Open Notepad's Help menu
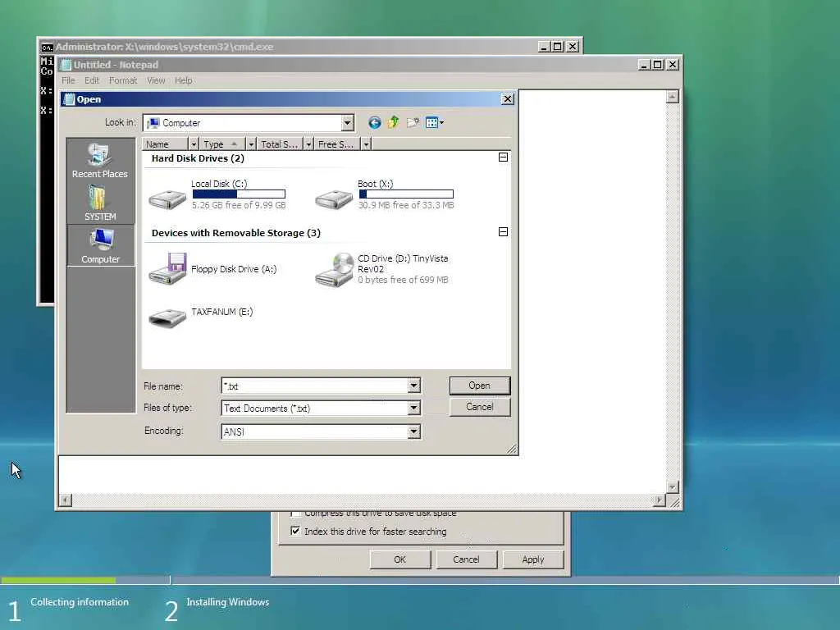Viewport: 840px width, 630px height. point(183,80)
